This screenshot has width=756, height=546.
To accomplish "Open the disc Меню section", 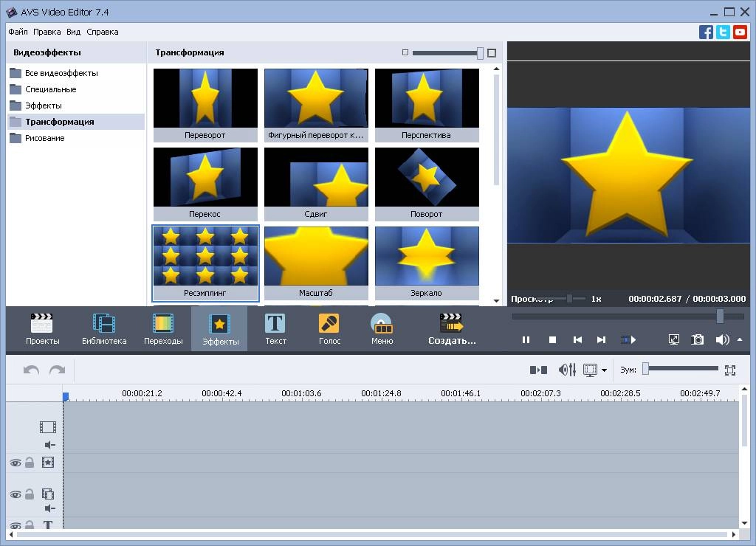I will click(x=382, y=329).
